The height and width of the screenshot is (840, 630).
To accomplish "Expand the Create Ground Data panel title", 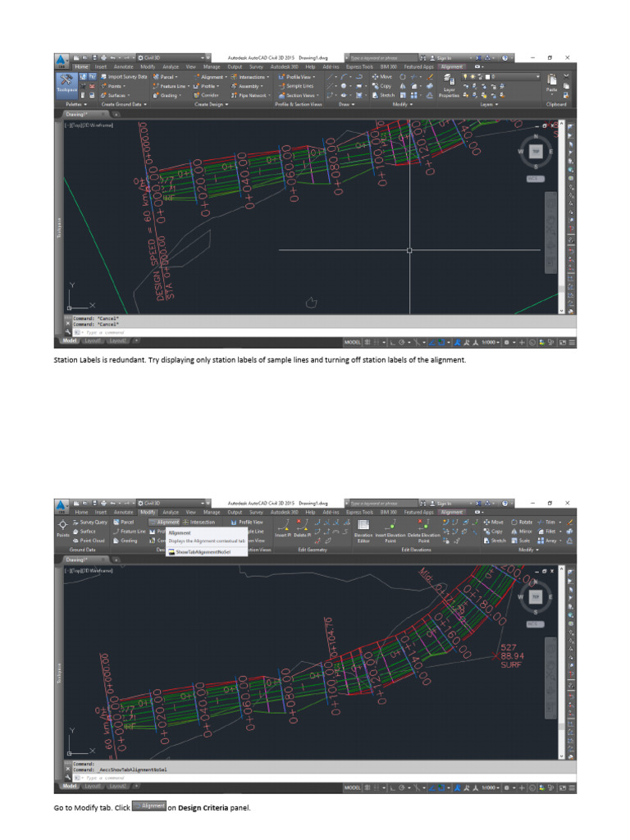I will coord(124,104).
